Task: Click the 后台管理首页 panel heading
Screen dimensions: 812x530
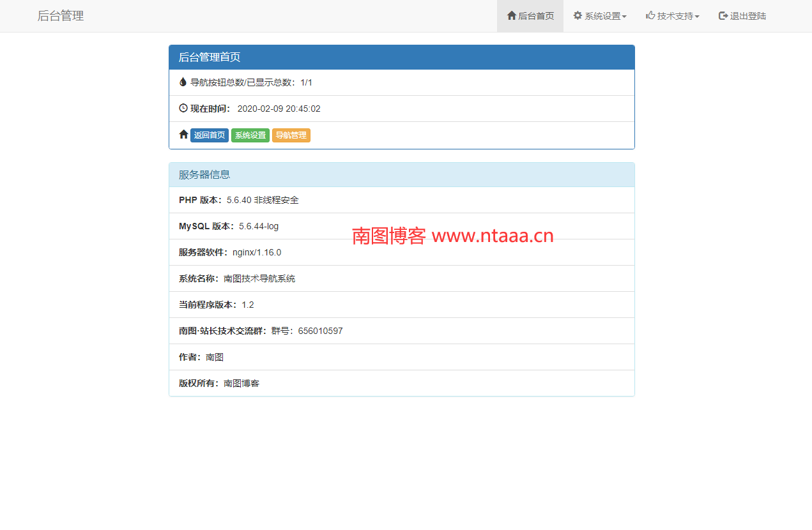Action: point(210,57)
